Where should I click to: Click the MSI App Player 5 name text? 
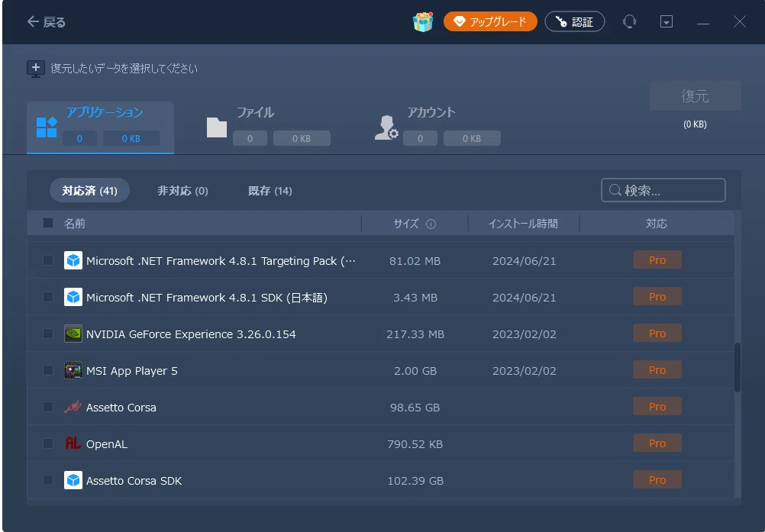click(x=132, y=371)
